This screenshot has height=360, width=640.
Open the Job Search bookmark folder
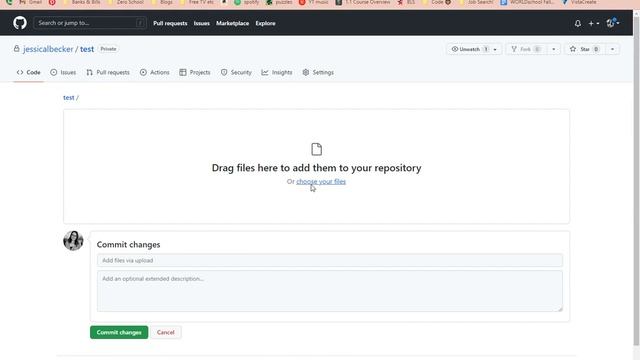click(x=477, y=2)
